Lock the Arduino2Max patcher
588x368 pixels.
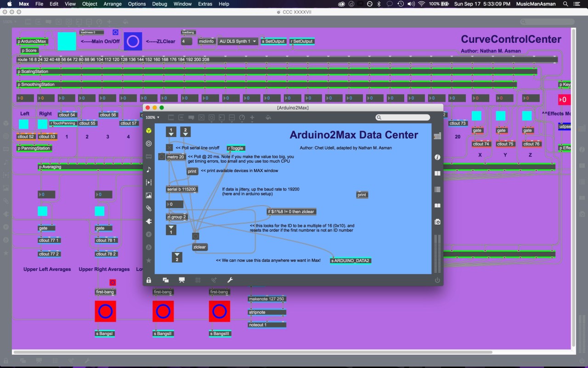[149, 280]
